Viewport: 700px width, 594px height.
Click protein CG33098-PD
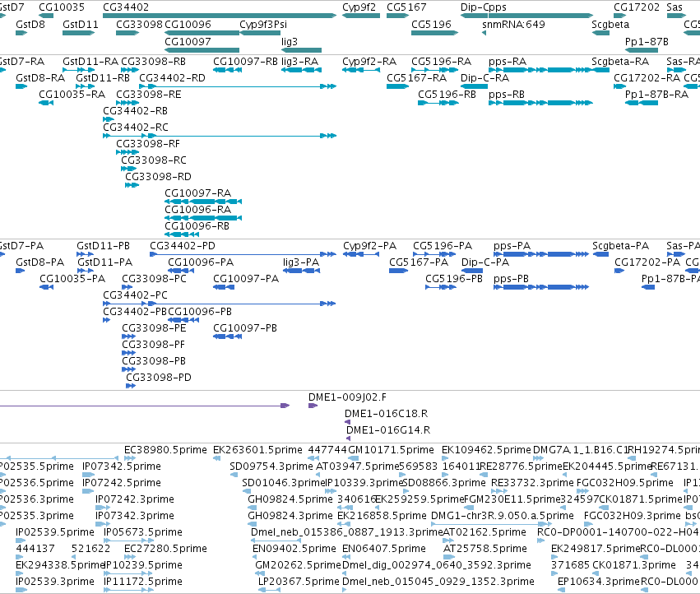click(x=130, y=386)
